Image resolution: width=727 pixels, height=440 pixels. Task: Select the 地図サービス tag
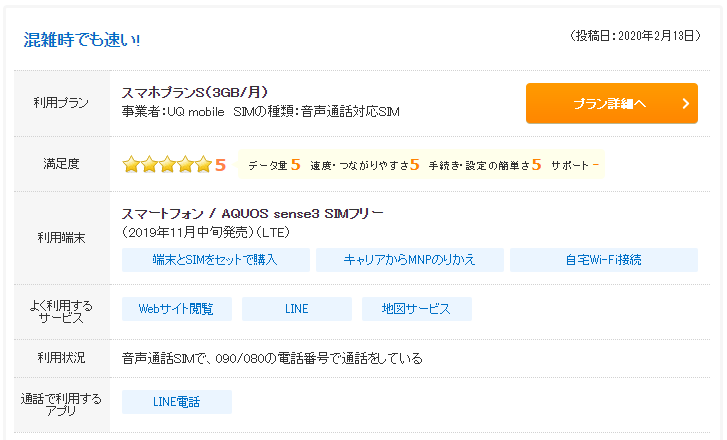point(417,309)
